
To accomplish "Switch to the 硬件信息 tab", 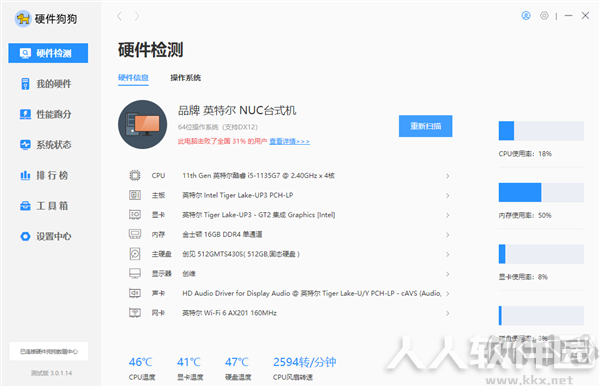I will 133,78.
